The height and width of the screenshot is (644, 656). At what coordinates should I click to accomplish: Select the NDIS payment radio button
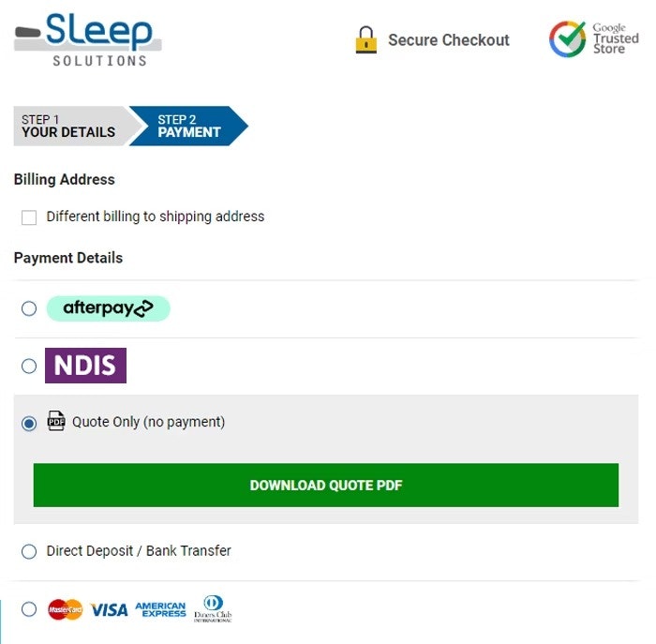coord(29,366)
